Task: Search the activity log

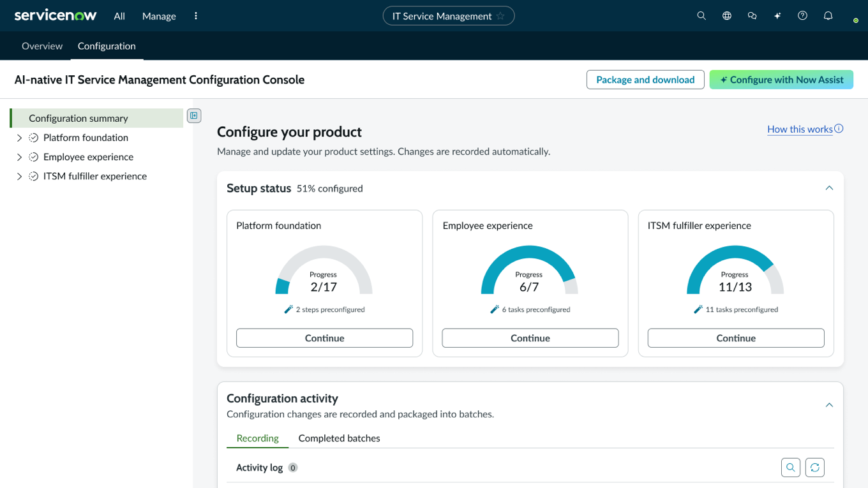Action: tap(791, 468)
